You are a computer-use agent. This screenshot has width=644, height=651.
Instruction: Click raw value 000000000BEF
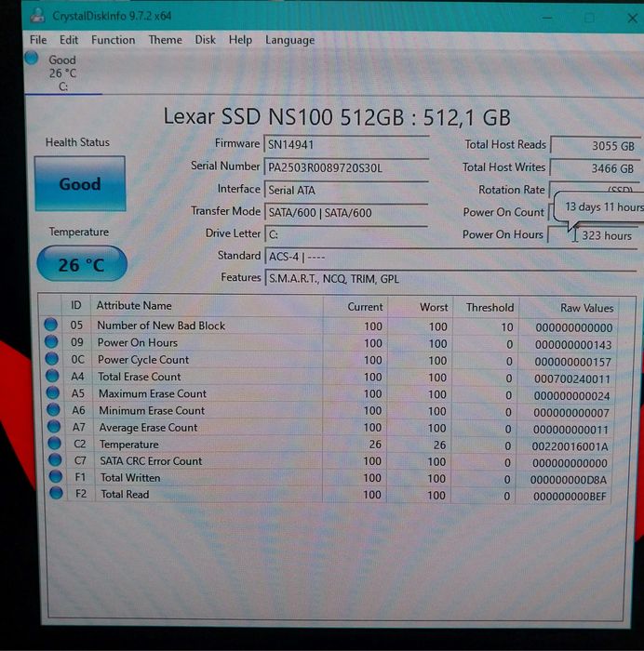[x=570, y=496]
